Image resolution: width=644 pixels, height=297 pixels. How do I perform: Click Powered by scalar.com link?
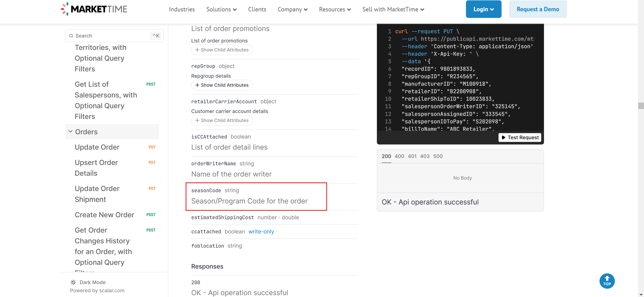[97, 291]
